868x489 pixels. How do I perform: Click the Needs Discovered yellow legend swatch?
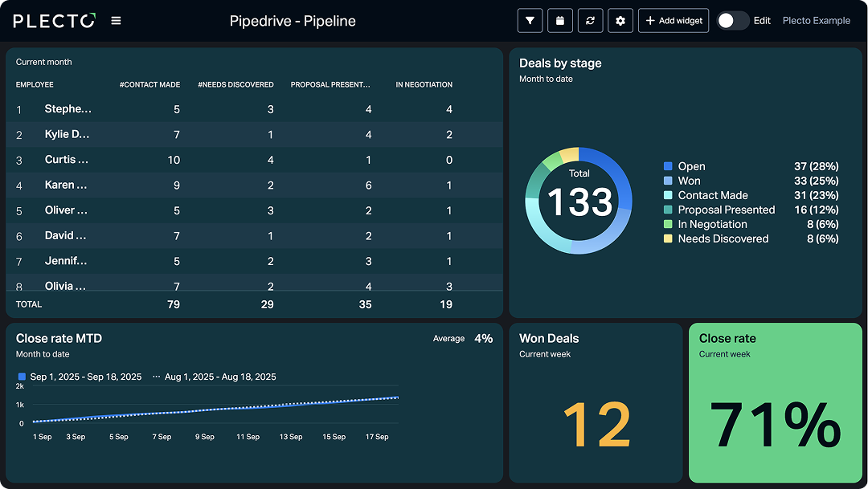point(668,239)
